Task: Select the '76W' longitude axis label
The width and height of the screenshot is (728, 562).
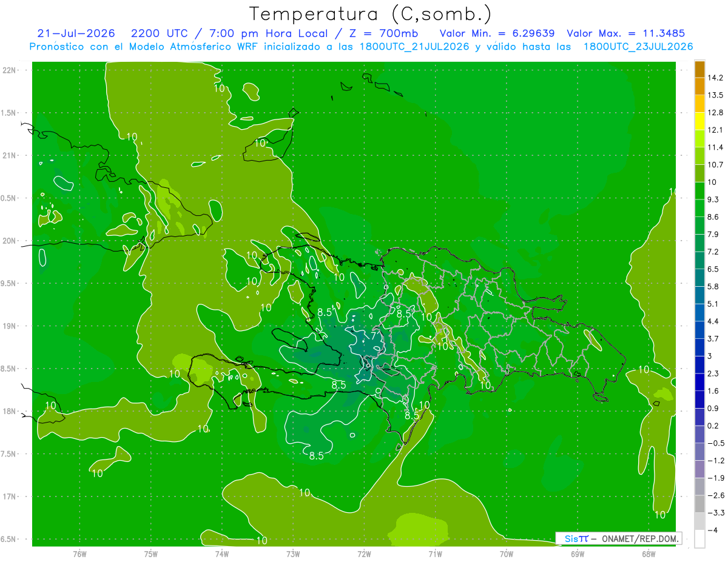Action: coord(79,554)
